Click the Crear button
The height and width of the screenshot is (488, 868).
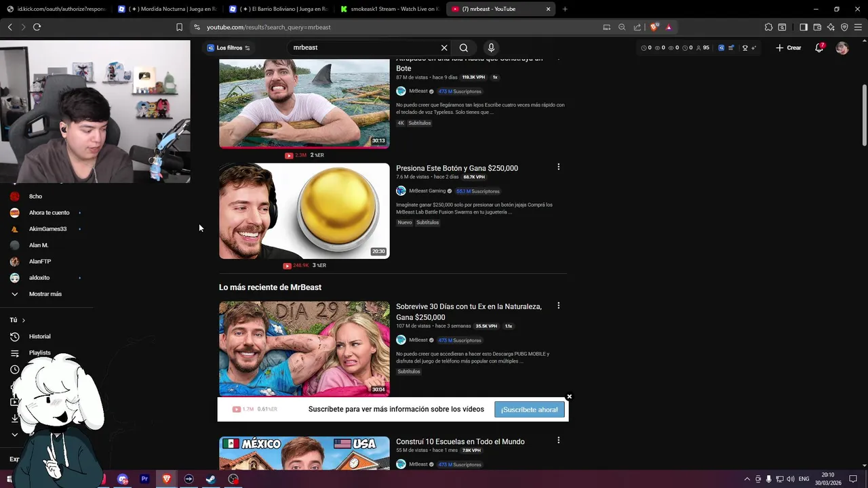tap(789, 48)
